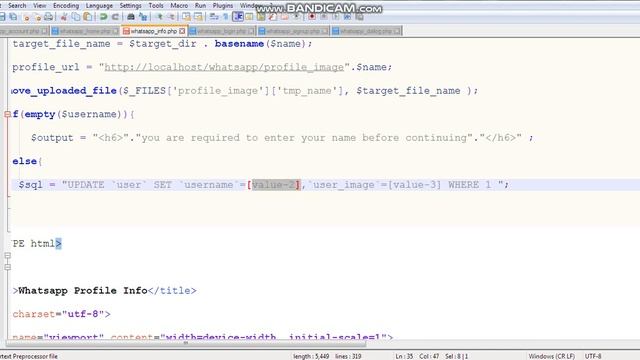Click the red Record Macro button
Image resolution: width=640 pixels, height=360 pixels.
(311, 17)
